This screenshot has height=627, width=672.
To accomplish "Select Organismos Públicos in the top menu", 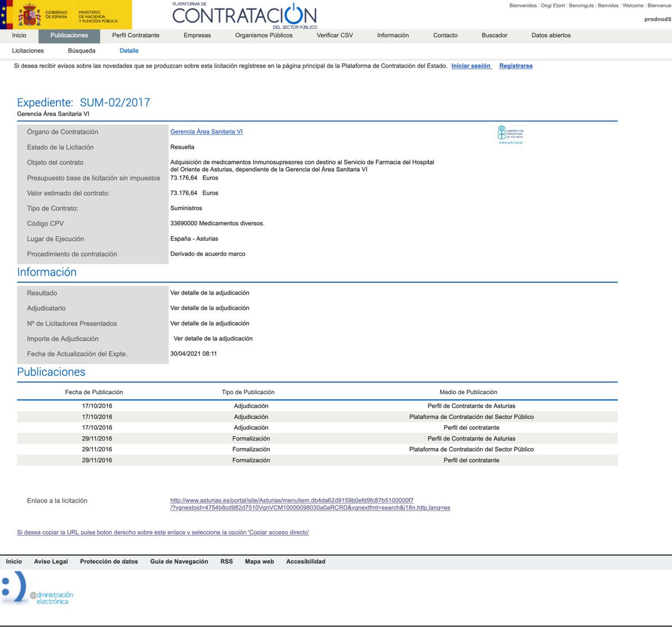I will (264, 35).
